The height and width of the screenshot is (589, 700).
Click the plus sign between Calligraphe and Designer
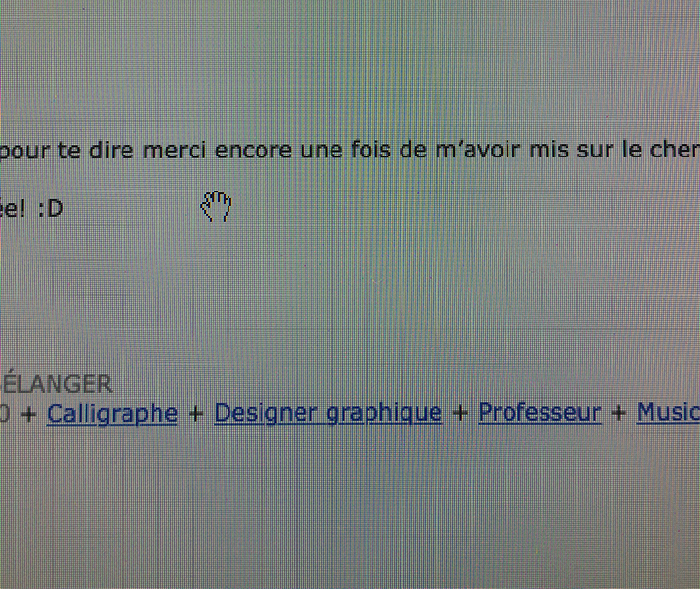pos(196,414)
